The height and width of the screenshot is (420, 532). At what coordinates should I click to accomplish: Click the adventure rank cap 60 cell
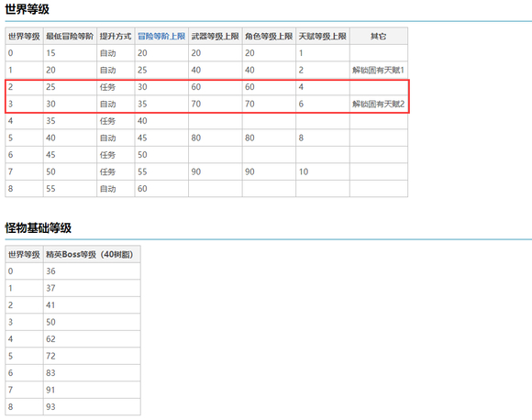[x=161, y=189]
